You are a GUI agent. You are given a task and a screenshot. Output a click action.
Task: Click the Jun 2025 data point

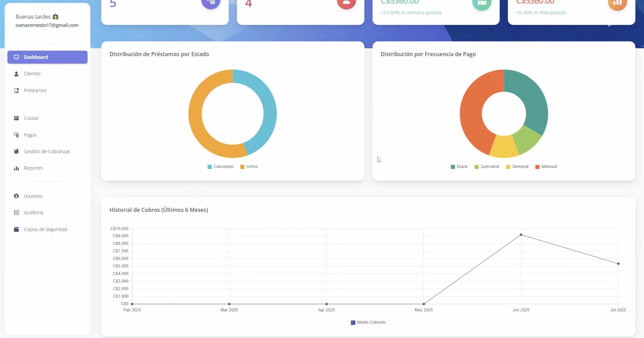[521, 235]
